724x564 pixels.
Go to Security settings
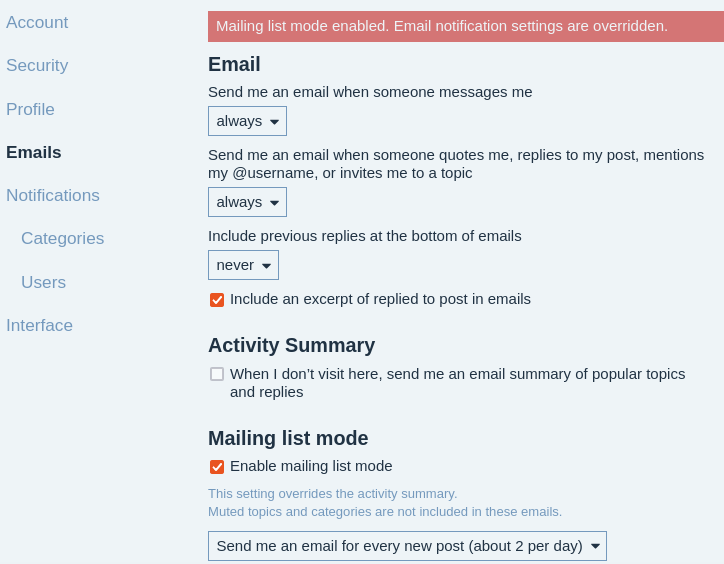point(37,65)
